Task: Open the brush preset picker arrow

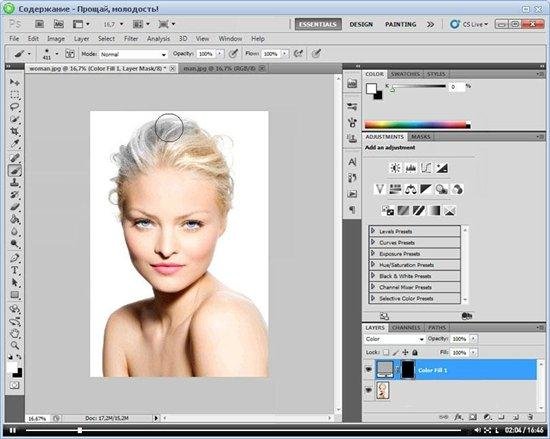Action: pos(57,54)
